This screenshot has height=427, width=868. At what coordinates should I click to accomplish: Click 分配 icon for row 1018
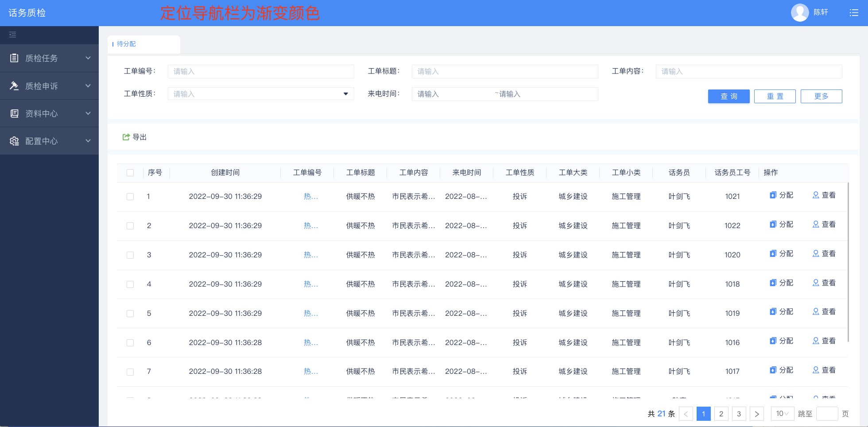click(x=773, y=283)
